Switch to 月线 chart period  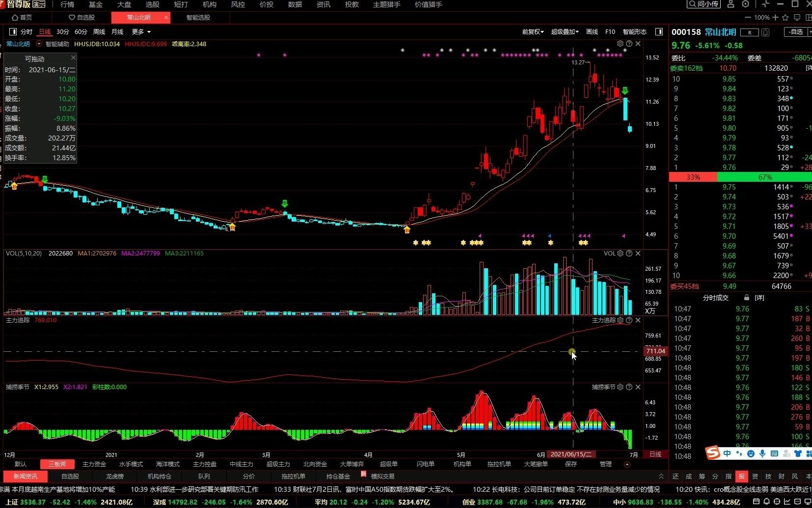(117, 32)
